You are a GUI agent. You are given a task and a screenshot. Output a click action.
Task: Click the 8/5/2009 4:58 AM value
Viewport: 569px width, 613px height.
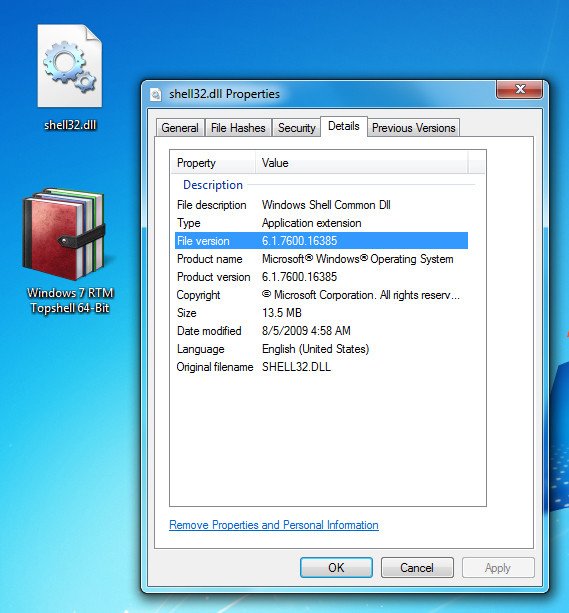click(x=306, y=331)
